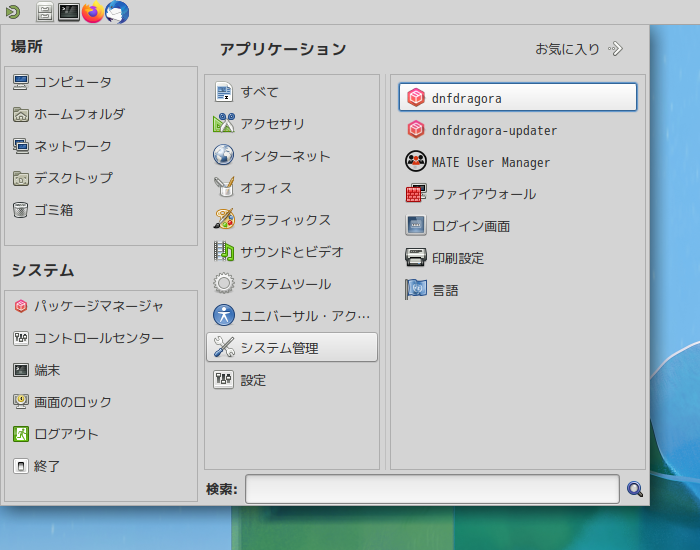Open the MATE menu button in panel
The height and width of the screenshot is (550, 700).
pyautogui.click(x=13, y=12)
